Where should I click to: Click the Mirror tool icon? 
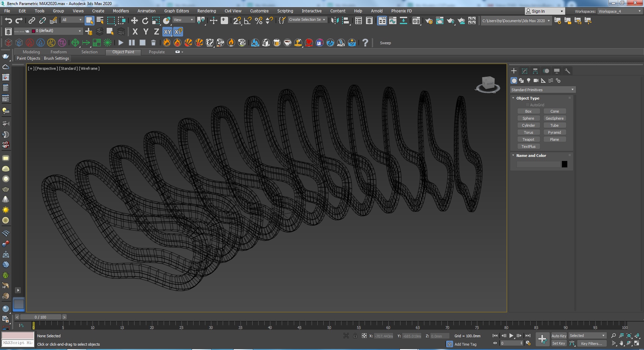334,21
